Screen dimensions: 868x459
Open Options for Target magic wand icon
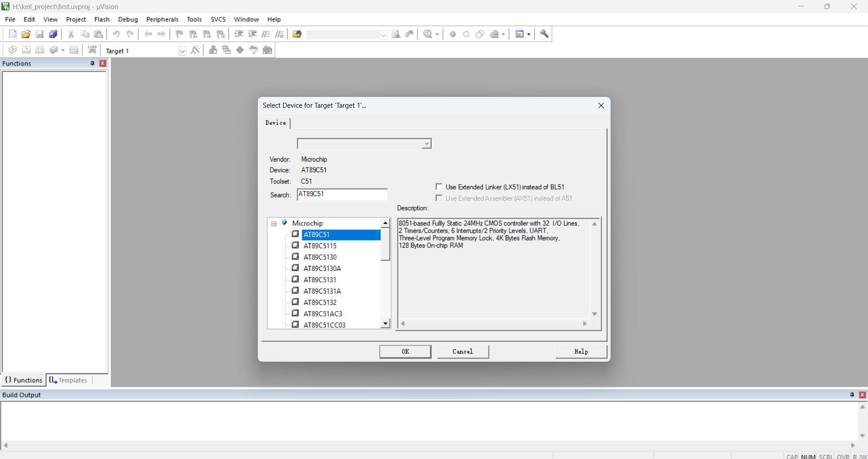[x=195, y=50]
